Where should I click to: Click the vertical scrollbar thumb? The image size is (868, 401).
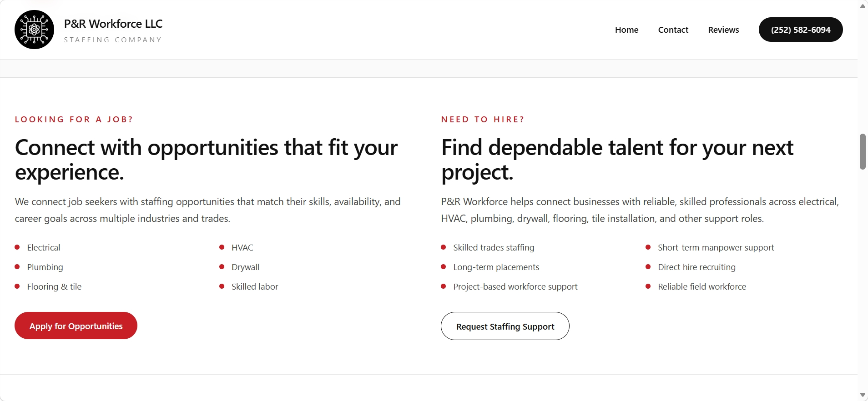tap(863, 151)
